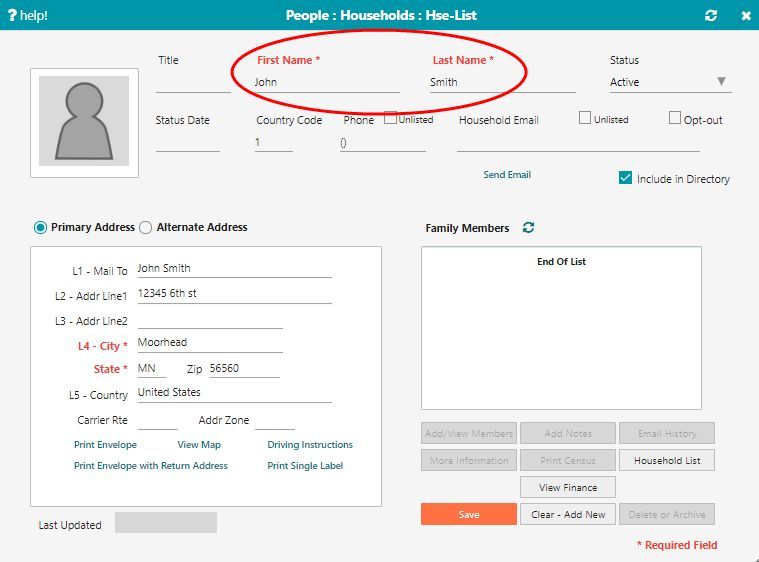Click the L5 Country field

coord(234,393)
